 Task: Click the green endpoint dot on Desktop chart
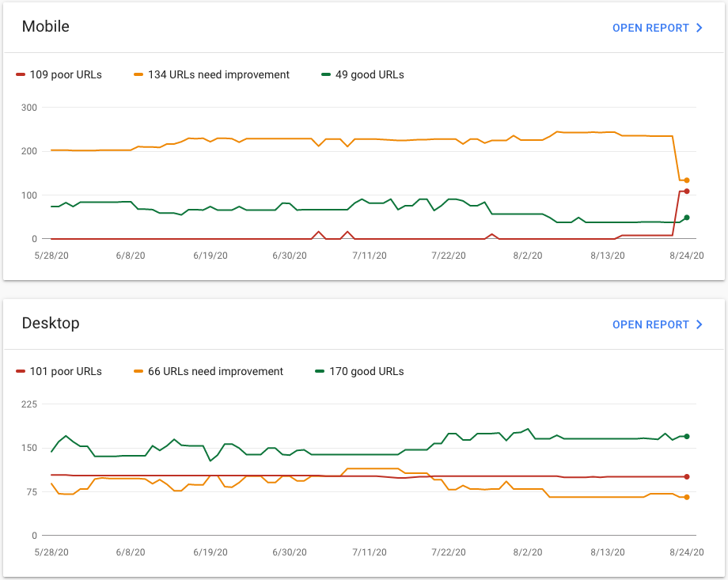687,437
